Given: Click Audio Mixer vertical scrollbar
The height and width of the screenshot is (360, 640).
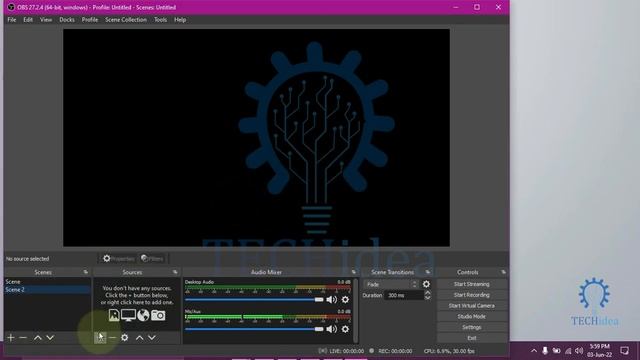Looking at the screenshot, I should coord(356,311).
